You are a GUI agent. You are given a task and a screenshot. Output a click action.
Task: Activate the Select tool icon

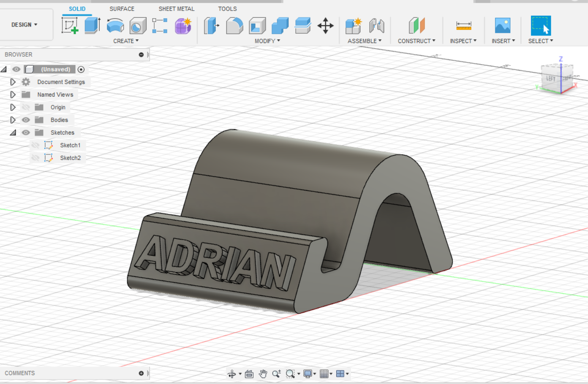541,26
